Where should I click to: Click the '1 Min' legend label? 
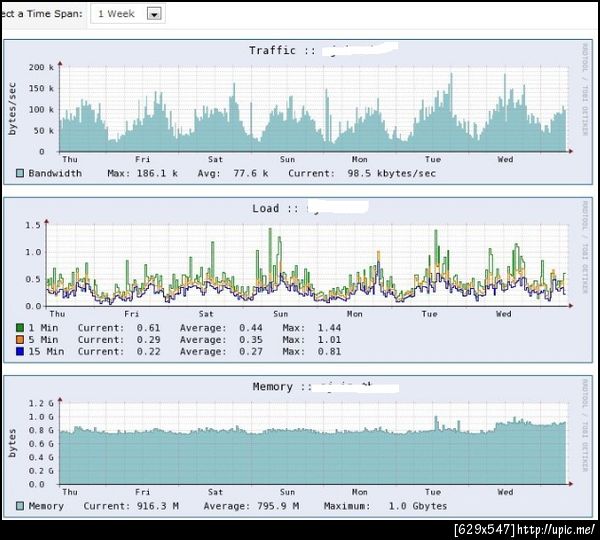tap(43, 328)
